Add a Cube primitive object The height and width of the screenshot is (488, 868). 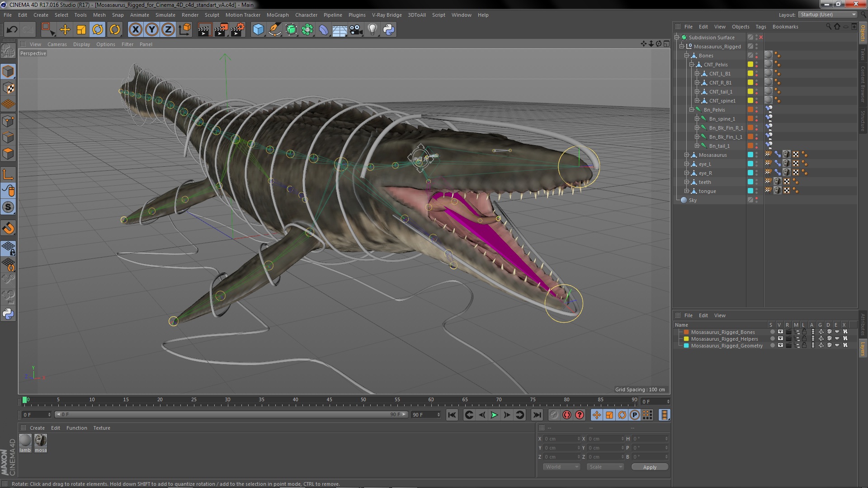click(258, 30)
